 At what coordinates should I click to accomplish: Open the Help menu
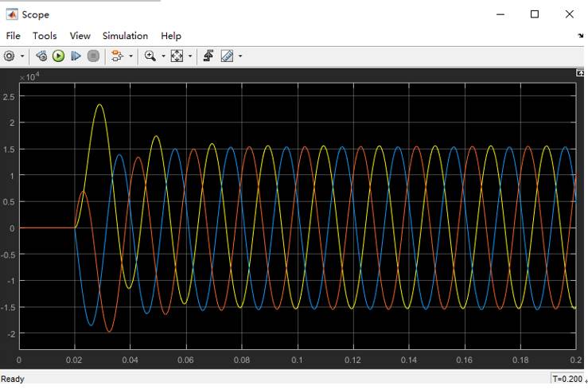point(171,36)
